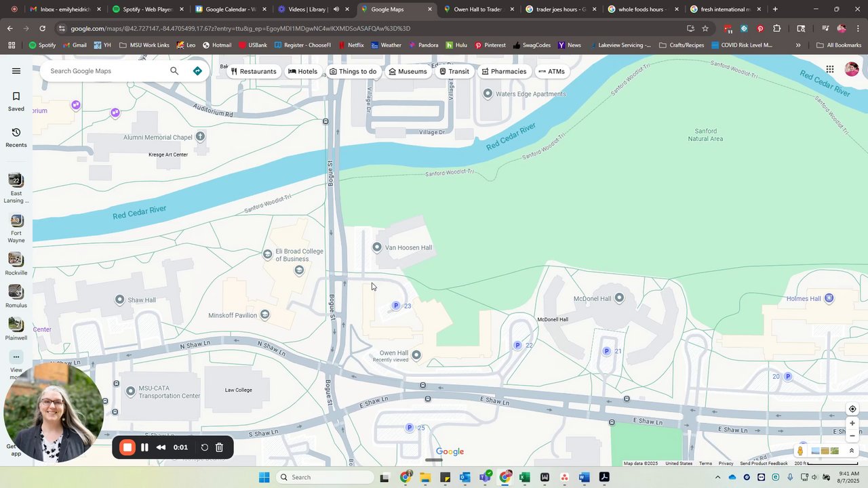Open the All Bookmarks folder
868x488 pixels.
839,45
